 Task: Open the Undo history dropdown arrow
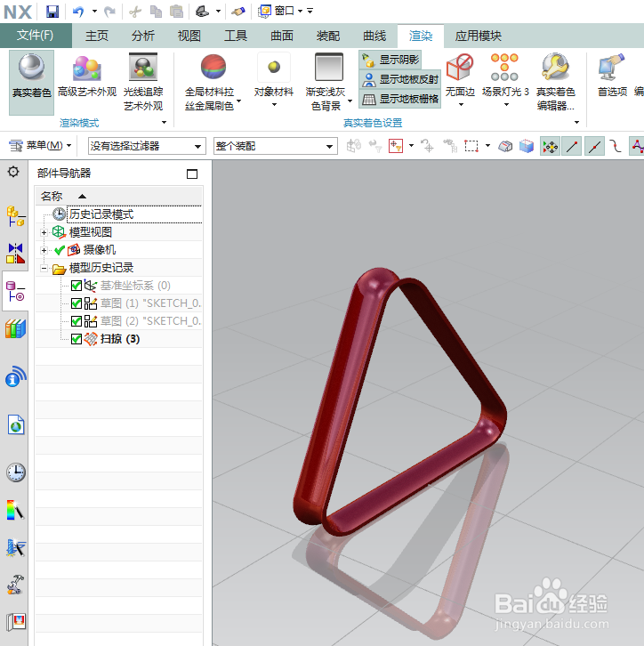94,12
